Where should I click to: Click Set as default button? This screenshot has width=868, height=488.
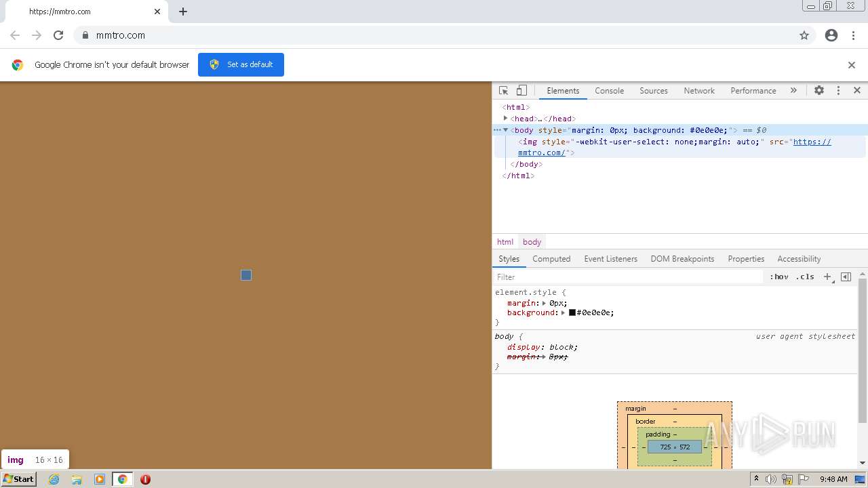point(241,64)
